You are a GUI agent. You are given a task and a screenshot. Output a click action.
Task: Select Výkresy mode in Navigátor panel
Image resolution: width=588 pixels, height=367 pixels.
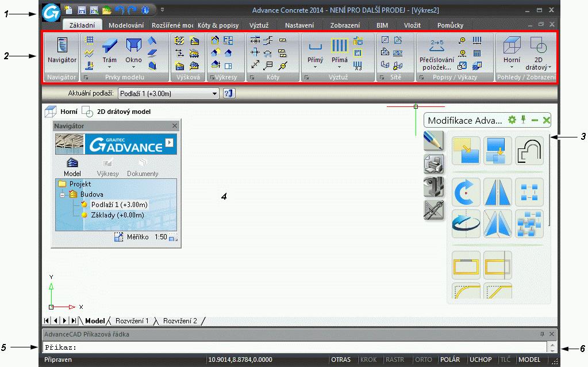pos(107,167)
